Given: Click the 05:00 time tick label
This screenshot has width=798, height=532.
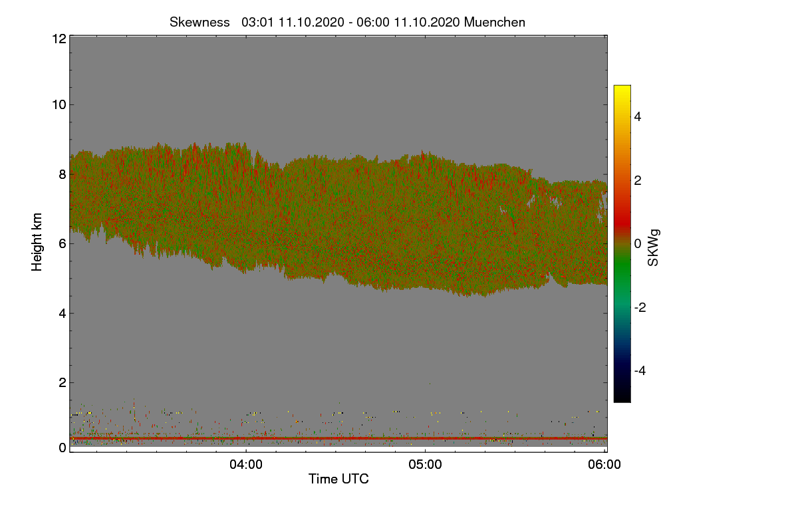Looking at the screenshot, I should coord(426,465).
